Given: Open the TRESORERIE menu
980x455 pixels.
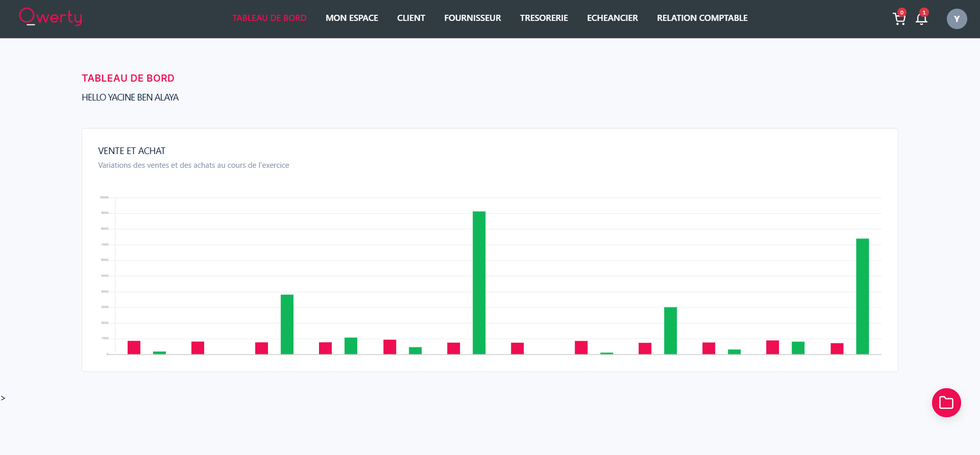Looking at the screenshot, I should pyautogui.click(x=544, y=18).
